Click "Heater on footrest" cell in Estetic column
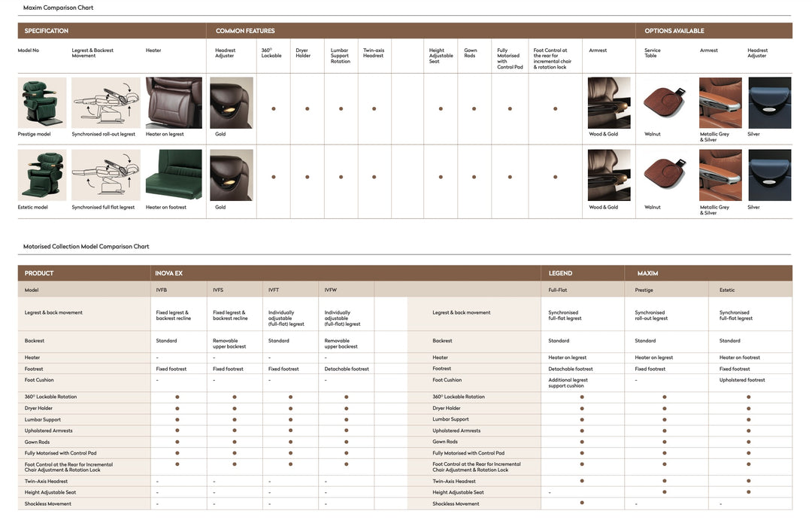The image size is (812, 520). coord(740,357)
